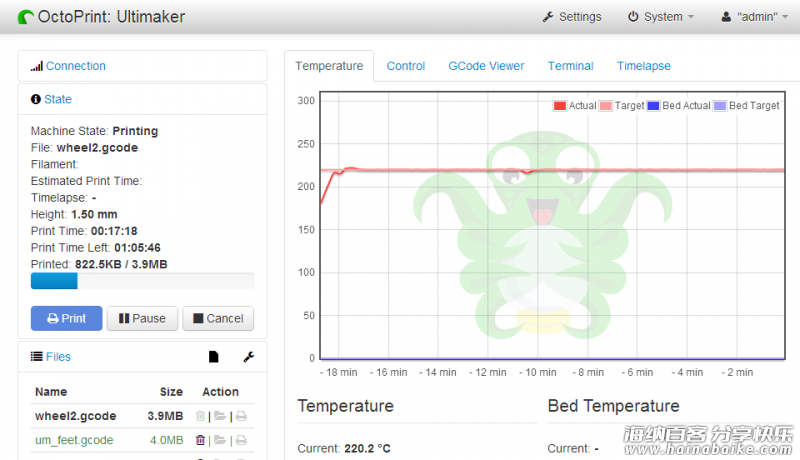Click the OctoPrint: Ultimaker title

pyautogui.click(x=111, y=17)
